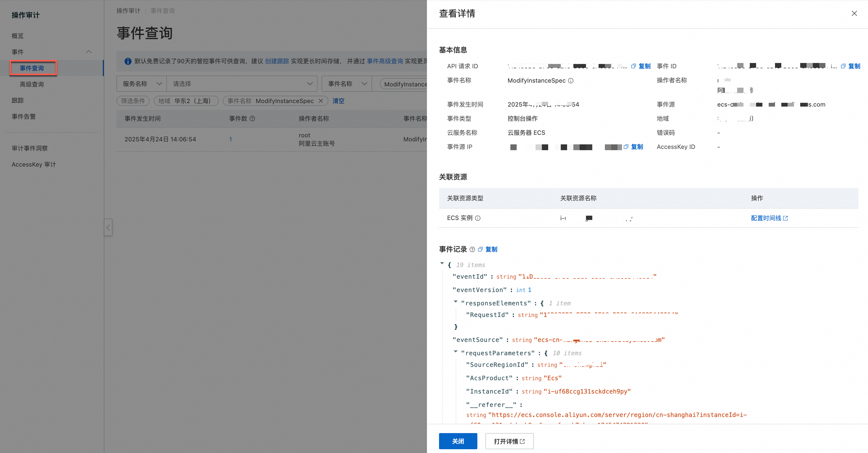This screenshot has height=453, width=868.
Task: Click the help icon next to 事件数 column
Action: click(x=252, y=119)
